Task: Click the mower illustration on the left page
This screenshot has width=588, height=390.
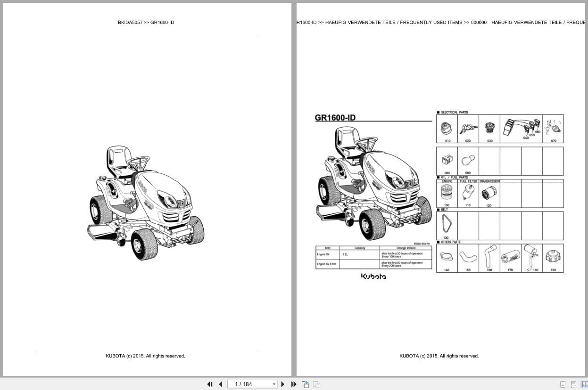Action: point(146,203)
